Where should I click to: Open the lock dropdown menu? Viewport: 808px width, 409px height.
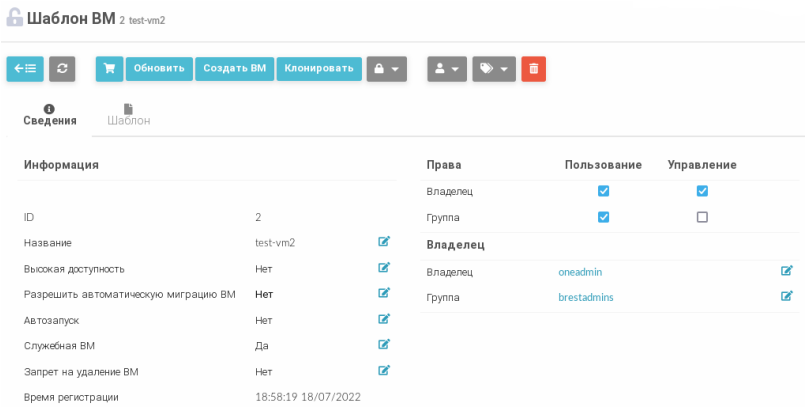point(387,68)
